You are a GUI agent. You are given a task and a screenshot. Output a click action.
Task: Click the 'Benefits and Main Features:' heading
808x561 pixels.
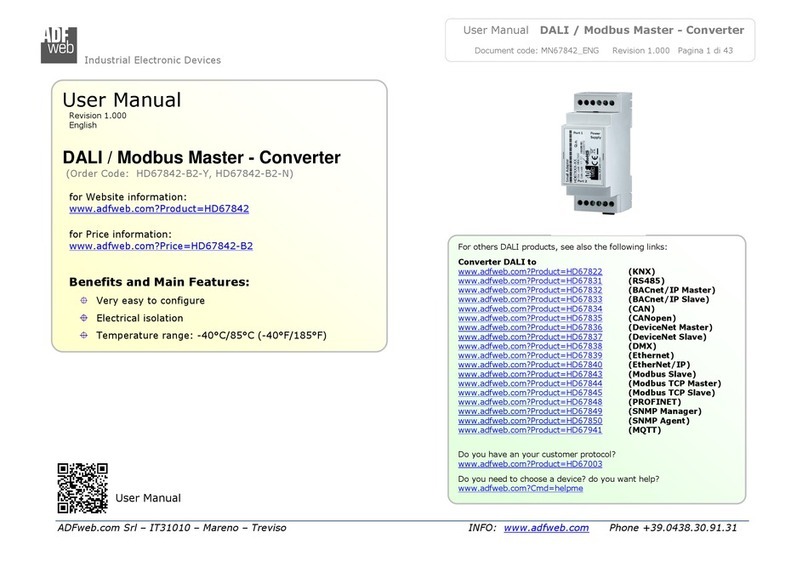click(x=159, y=282)
